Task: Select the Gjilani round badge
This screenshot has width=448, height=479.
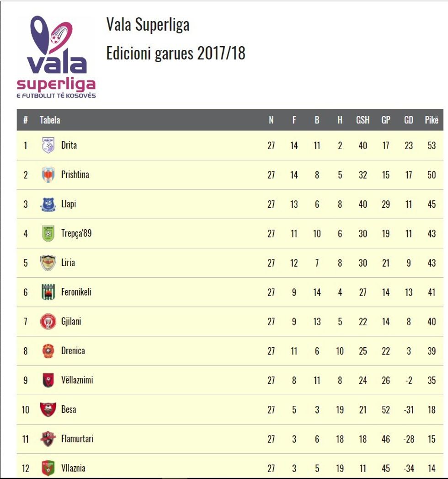Action: [48, 322]
